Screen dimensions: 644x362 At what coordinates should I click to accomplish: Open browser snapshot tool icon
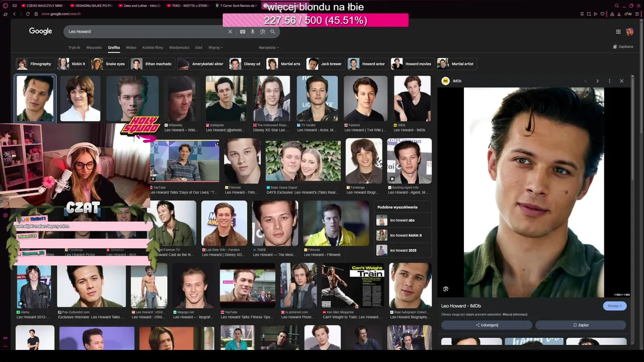tap(589, 14)
